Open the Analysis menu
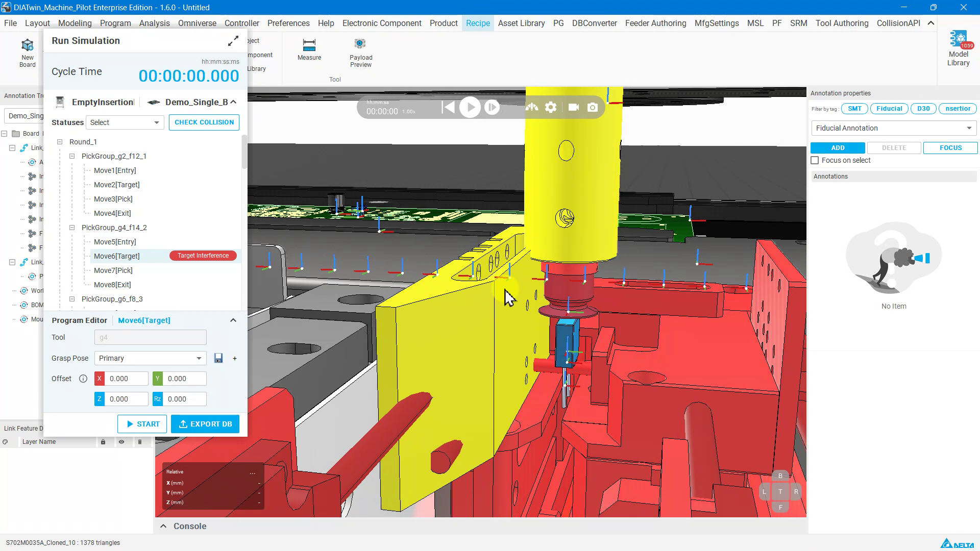Viewport: 980px width, 551px height. coord(154,23)
